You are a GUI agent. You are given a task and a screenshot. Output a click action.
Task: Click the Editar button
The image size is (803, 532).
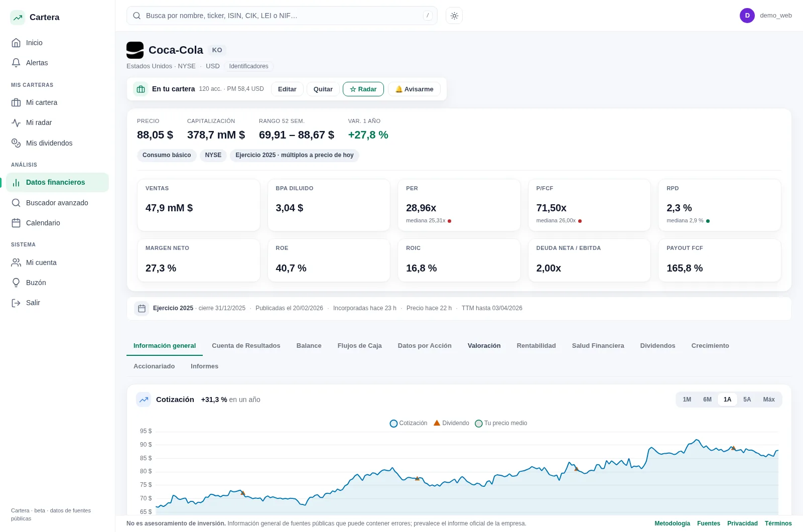point(287,89)
